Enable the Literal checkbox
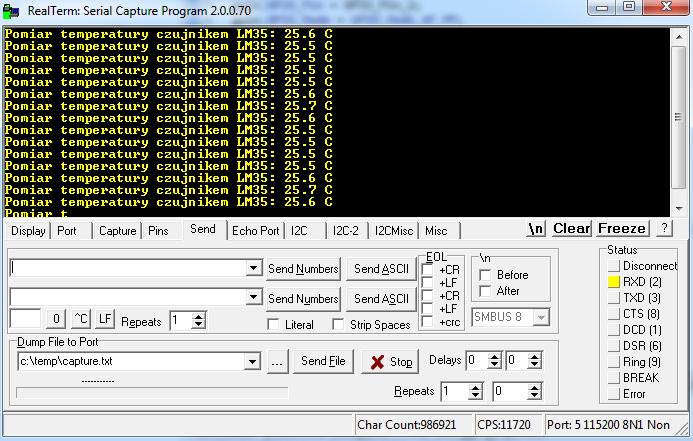Image resolution: width=693 pixels, height=441 pixels. tap(274, 324)
